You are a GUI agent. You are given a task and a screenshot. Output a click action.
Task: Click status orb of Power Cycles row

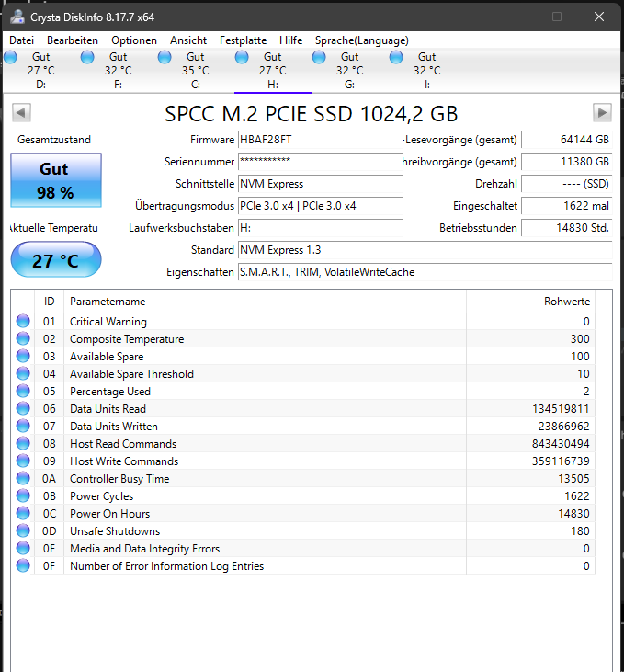click(23, 495)
